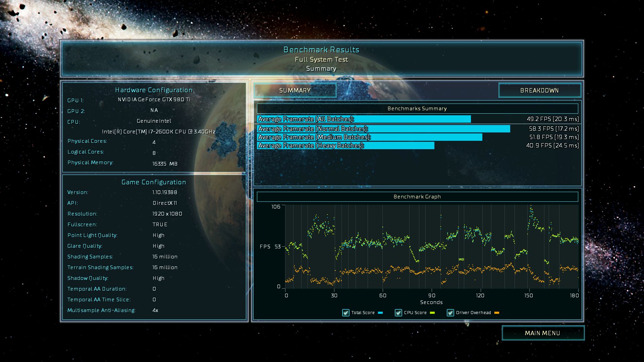Screen dimensions: 644x362
Task: Click the Point Light Quality High value
Action: coord(158,235)
